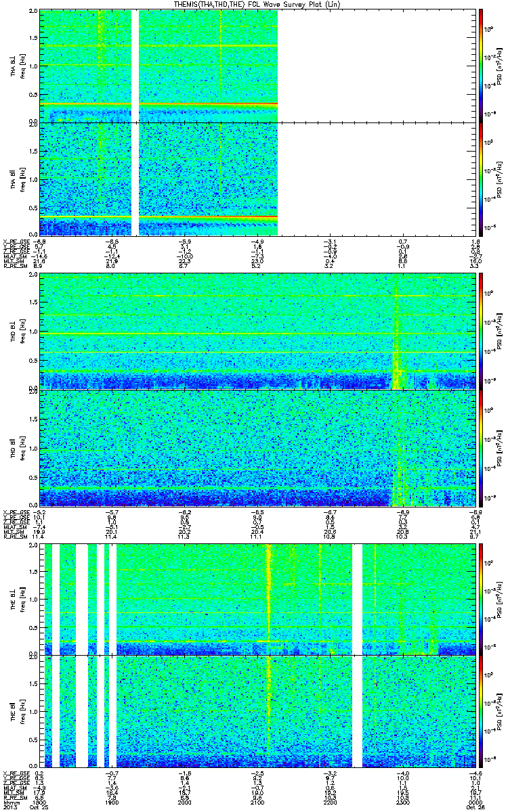The width and height of the screenshot is (508, 812).
Task: Click the THEMIS FGL Wave Survey Plot title
Action: (x=257, y=4)
